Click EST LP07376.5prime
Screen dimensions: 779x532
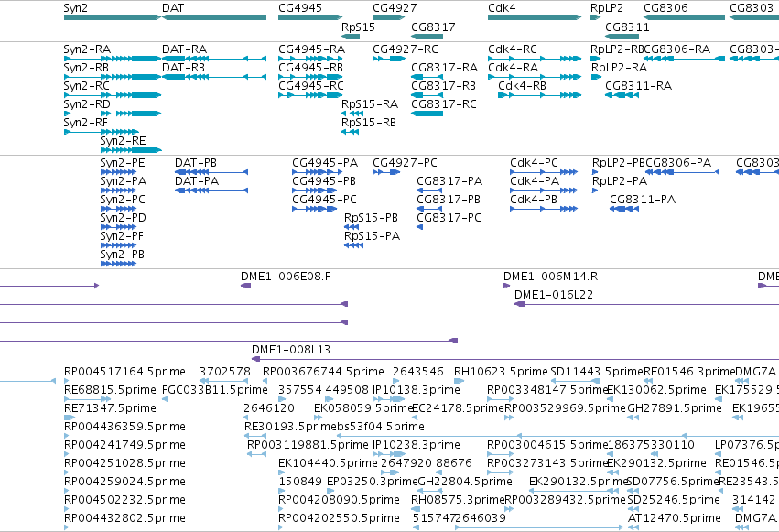click(x=718, y=454)
